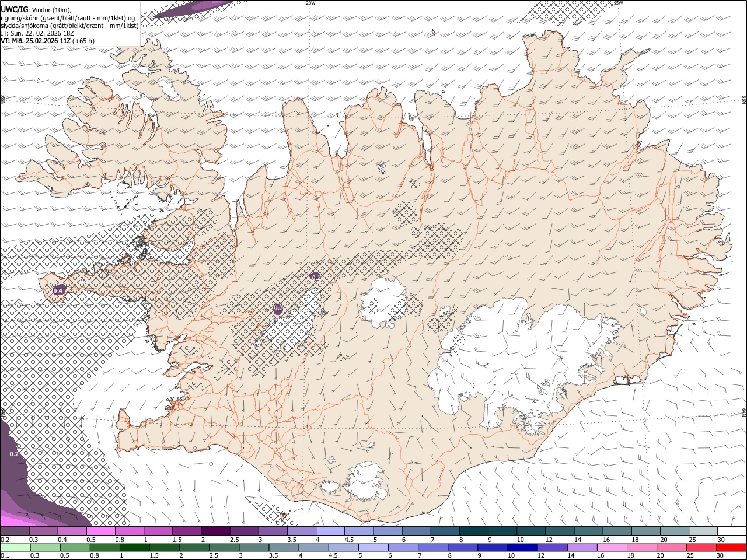Click the 0.4 label on the Snæfellsnes peninsula tip
This screenshot has width=747, height=560.
[58, 290]
